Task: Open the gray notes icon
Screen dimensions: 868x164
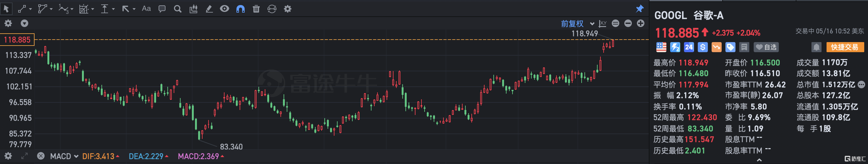Action: [x=744, y=47]
